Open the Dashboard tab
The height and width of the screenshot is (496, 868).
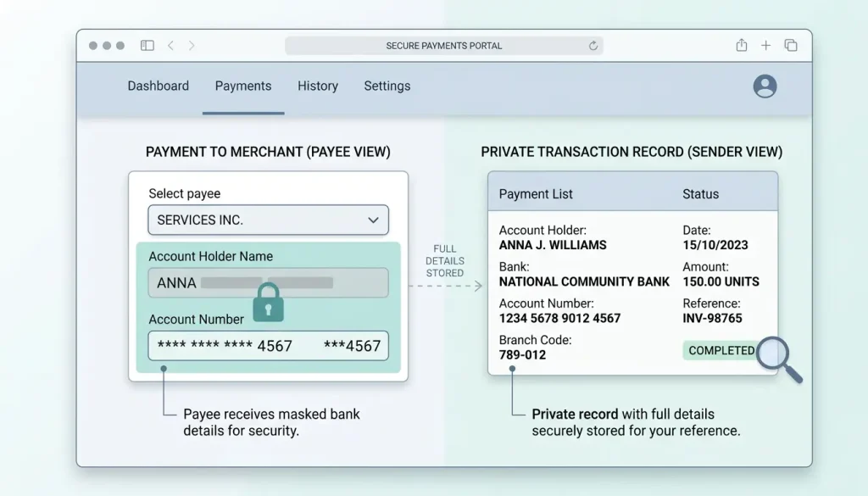tap(159, 86)
